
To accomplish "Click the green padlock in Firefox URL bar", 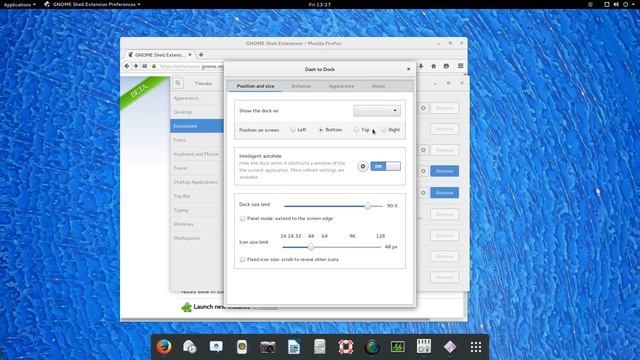I will point(154,66).
